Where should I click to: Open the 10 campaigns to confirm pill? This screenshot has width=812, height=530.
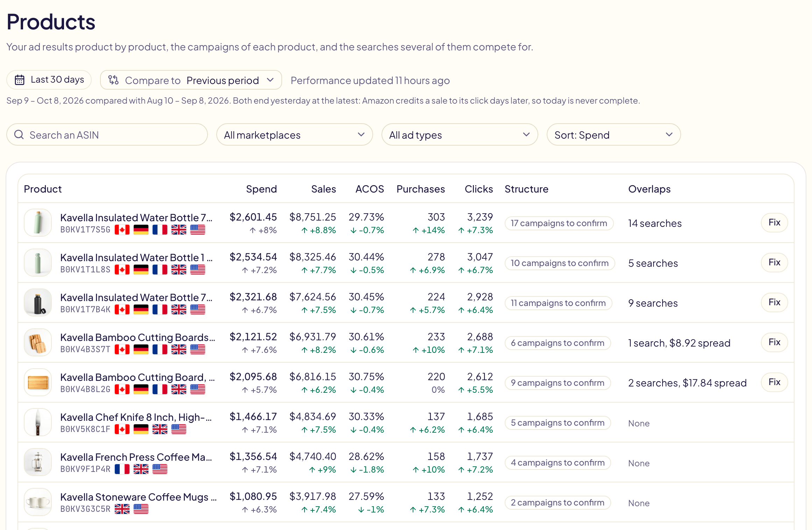(x=560, y=263)
